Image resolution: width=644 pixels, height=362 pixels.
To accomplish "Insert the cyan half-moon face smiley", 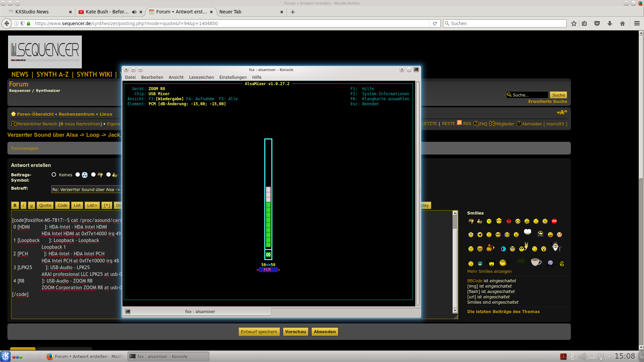I will [x=503, y=249].
